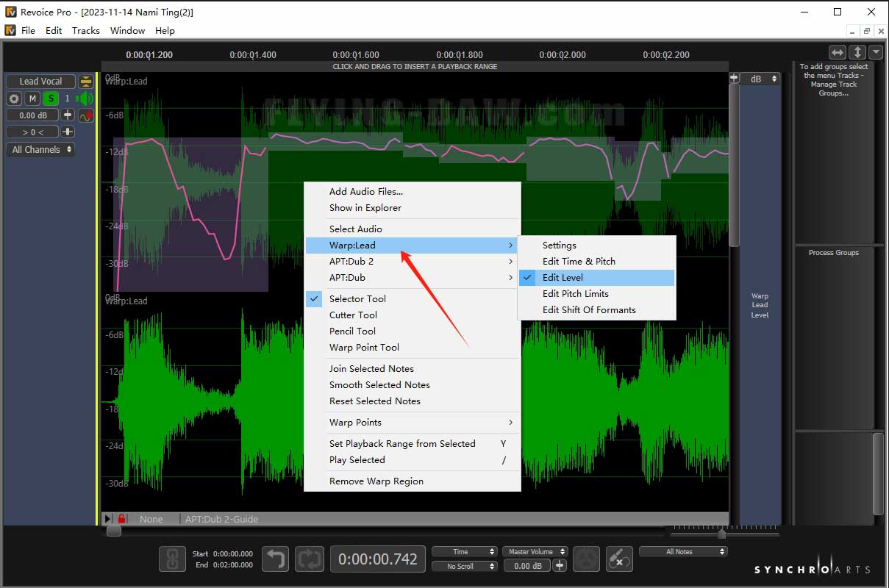Open the Help menu

165,31
